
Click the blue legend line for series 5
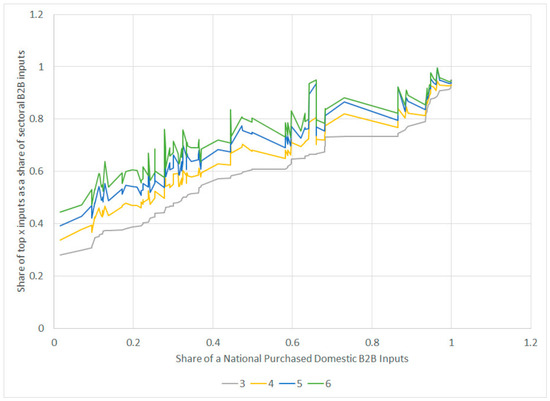point(287,383)
